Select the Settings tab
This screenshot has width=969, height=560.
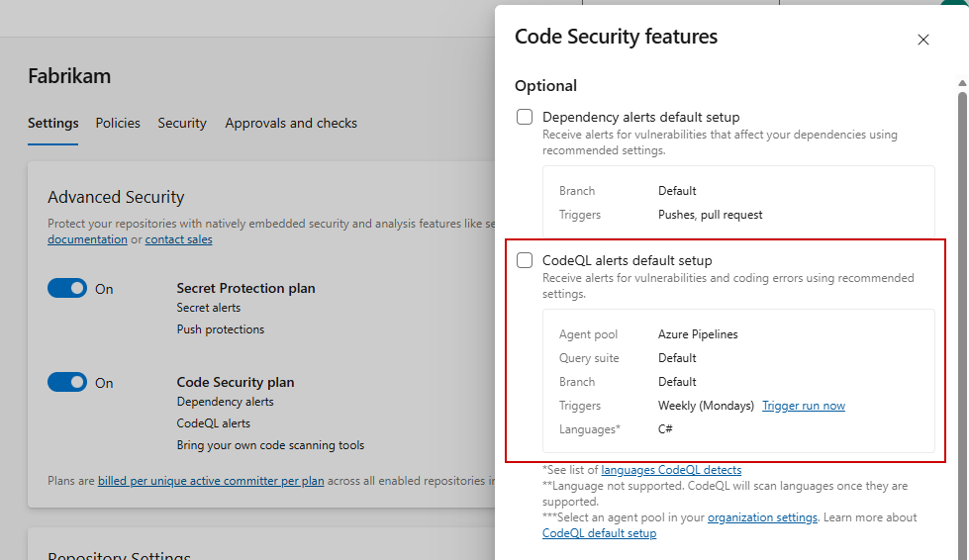(52, 123)
